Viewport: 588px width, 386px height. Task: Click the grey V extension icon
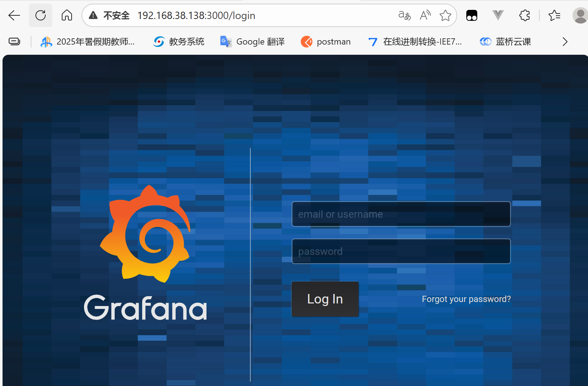pos(498,15)
